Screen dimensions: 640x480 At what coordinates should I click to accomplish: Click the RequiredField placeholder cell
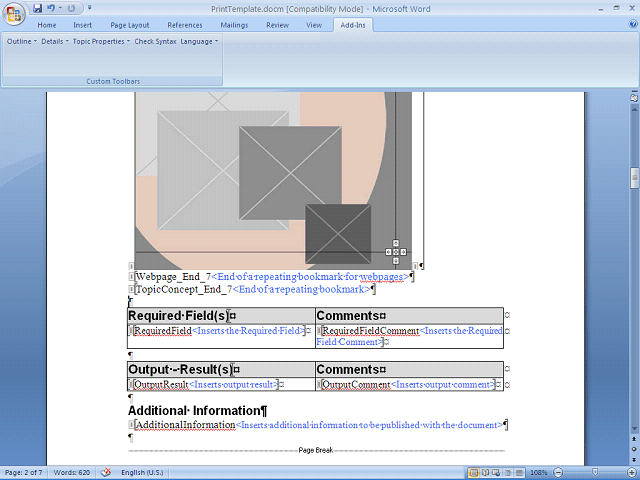pyautogui.click(x=221, y=336)
